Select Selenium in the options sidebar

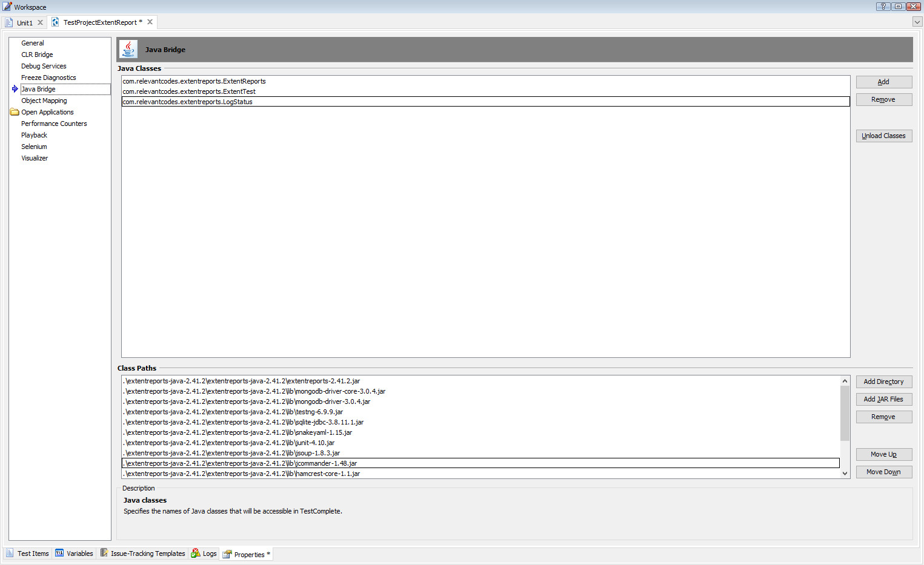(x=34, y=146)
